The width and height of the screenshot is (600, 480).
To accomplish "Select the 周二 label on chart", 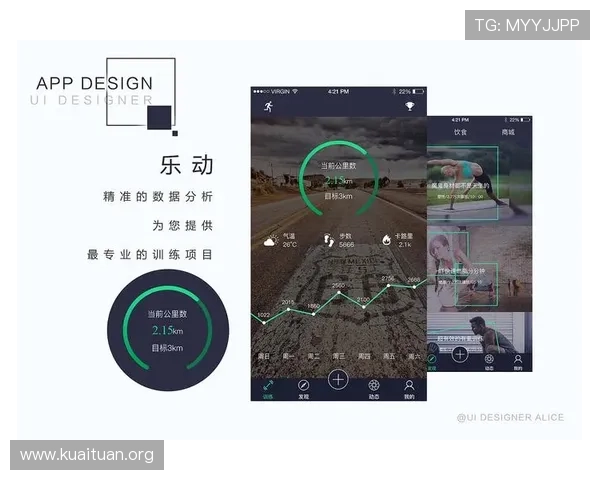I will point(313,356).
